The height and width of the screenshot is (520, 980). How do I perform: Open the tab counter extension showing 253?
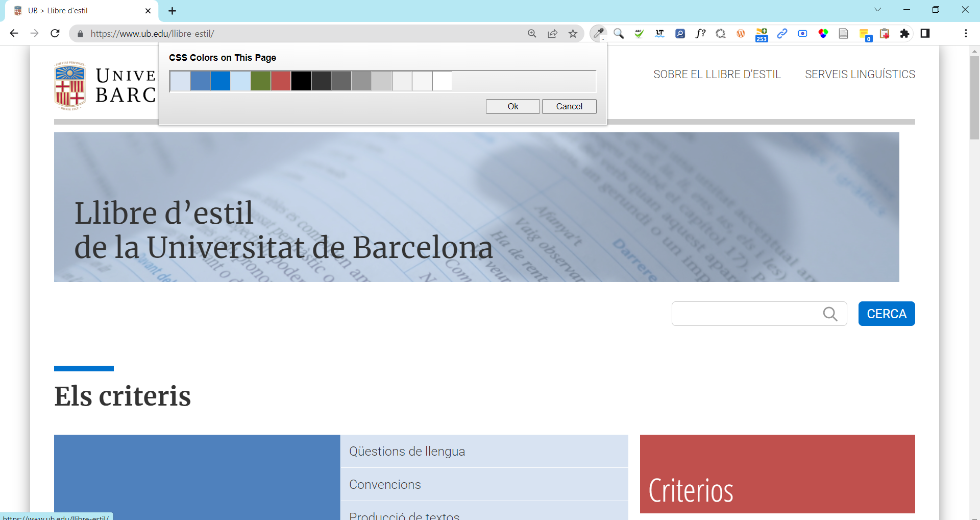pos(762,34)
